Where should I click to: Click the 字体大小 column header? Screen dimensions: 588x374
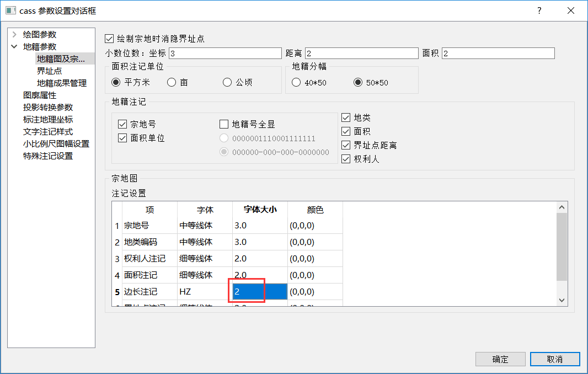[260, 210]
